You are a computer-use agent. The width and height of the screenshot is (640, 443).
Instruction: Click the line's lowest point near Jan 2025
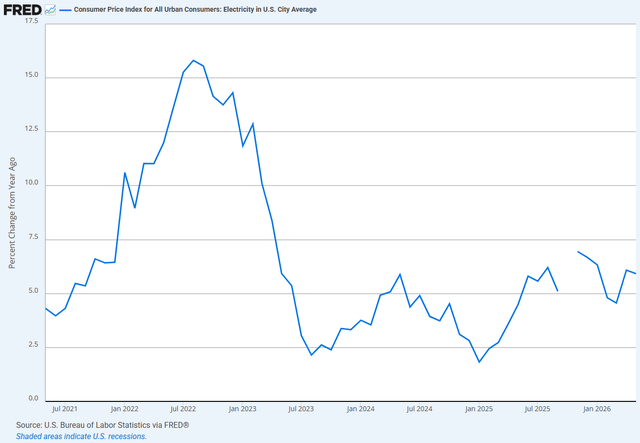[x=479, y=362]
